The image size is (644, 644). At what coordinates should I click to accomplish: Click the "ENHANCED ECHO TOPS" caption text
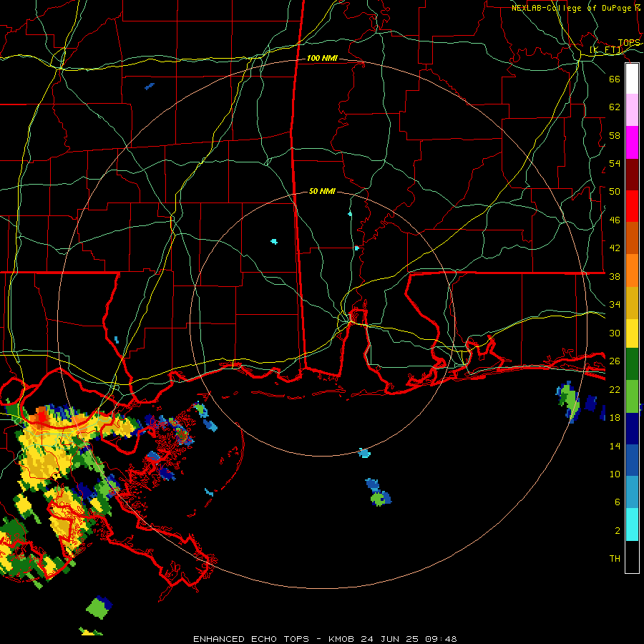tap(251, 639)
